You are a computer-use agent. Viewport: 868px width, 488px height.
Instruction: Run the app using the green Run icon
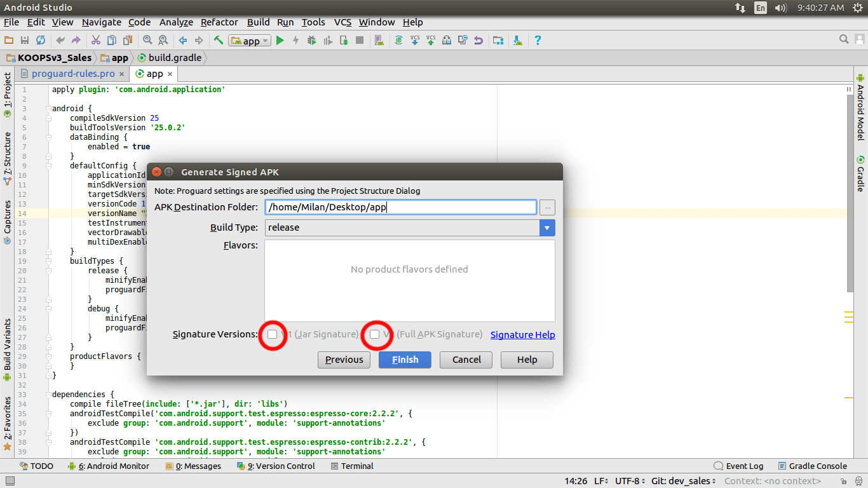[x=280, y=39]
